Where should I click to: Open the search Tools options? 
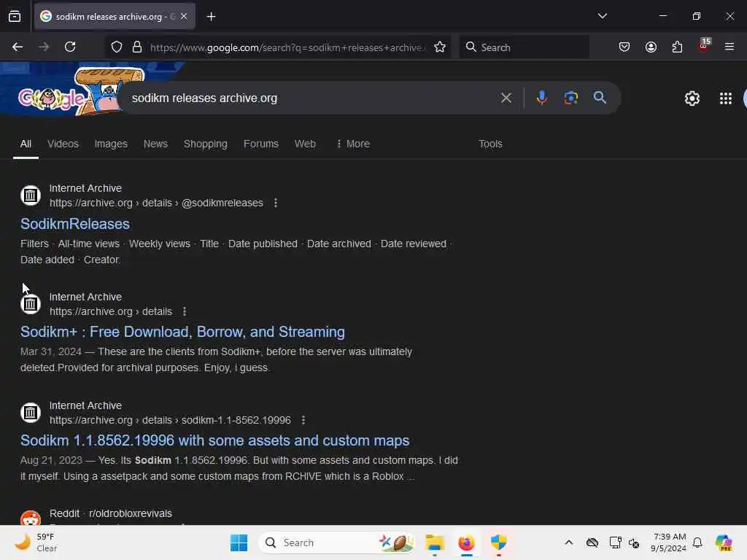click(x=490, y=144)
